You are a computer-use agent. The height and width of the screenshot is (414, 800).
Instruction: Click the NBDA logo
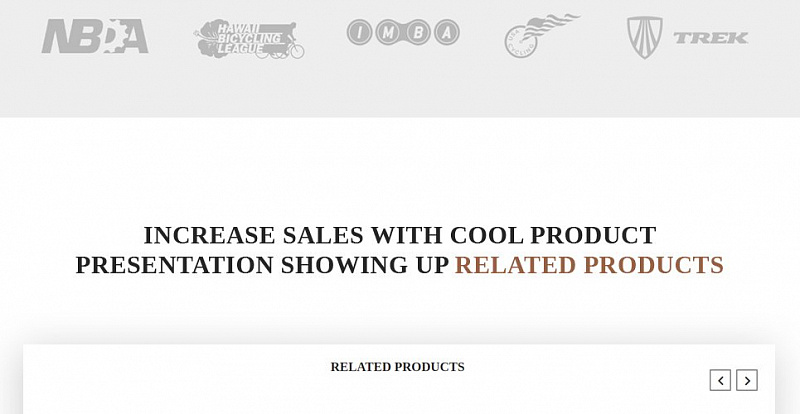click(95, 36)
